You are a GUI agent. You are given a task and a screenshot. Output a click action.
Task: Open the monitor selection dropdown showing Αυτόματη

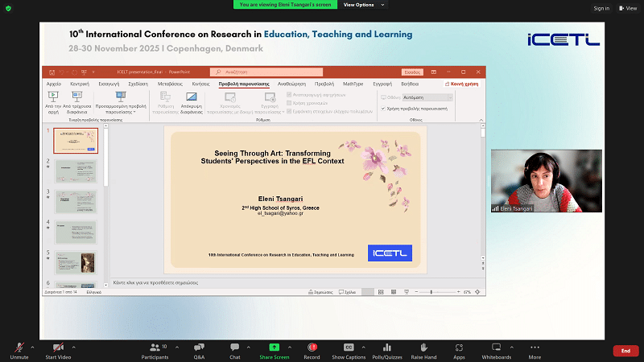point(427,97)
